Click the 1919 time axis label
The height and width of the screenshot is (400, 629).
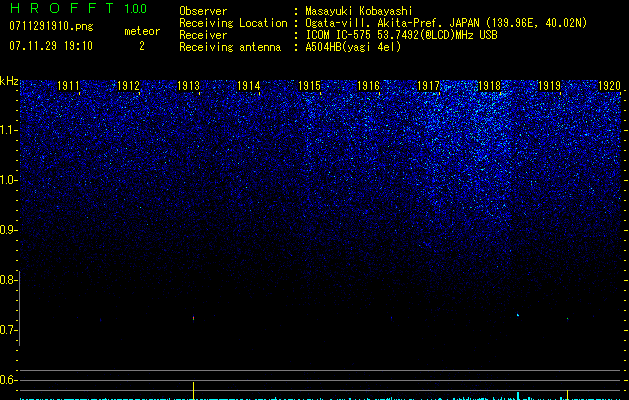549,86
